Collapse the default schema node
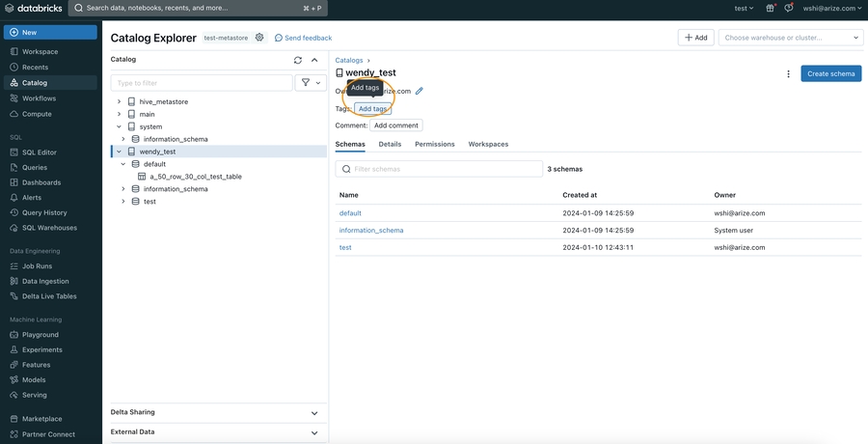This screenshot has width=868, height=444. pos(123,164)
